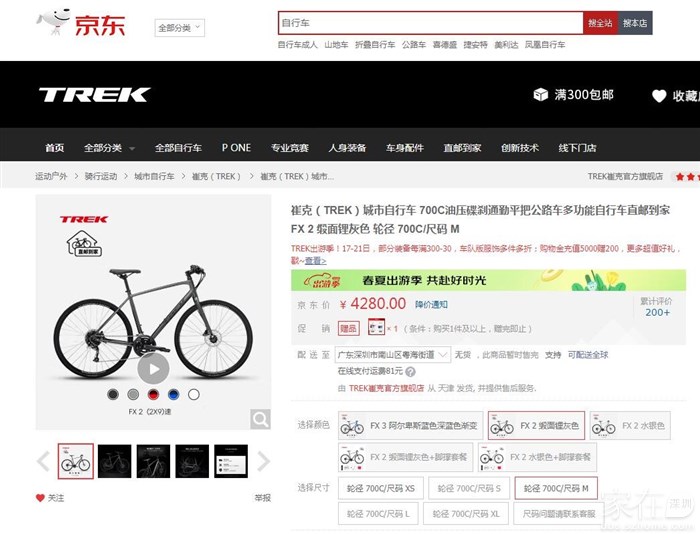This screenshot has height=534, width=700.
Task: Show previous thumbnails with left arrow
Action: (x=43, y=461)
